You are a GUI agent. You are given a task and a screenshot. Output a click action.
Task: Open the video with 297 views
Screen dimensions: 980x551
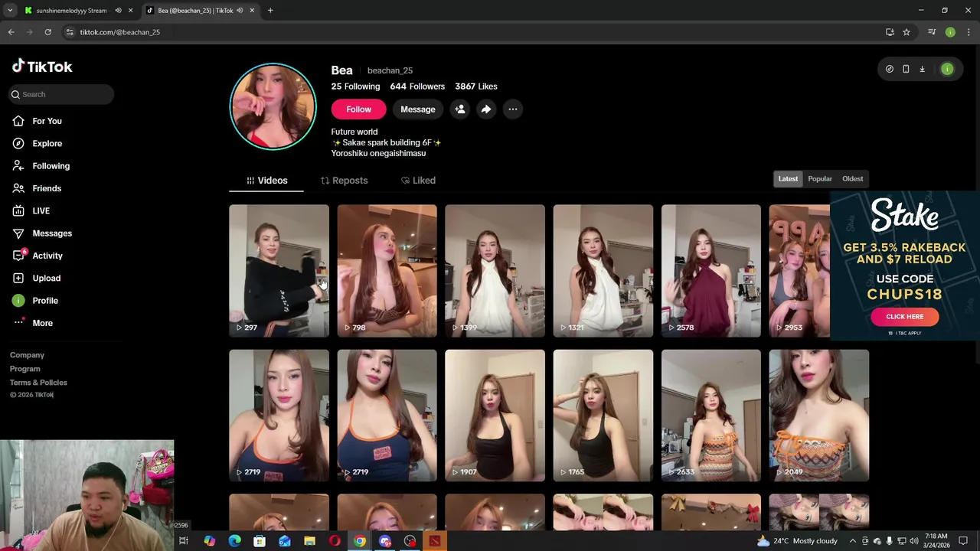279,271
